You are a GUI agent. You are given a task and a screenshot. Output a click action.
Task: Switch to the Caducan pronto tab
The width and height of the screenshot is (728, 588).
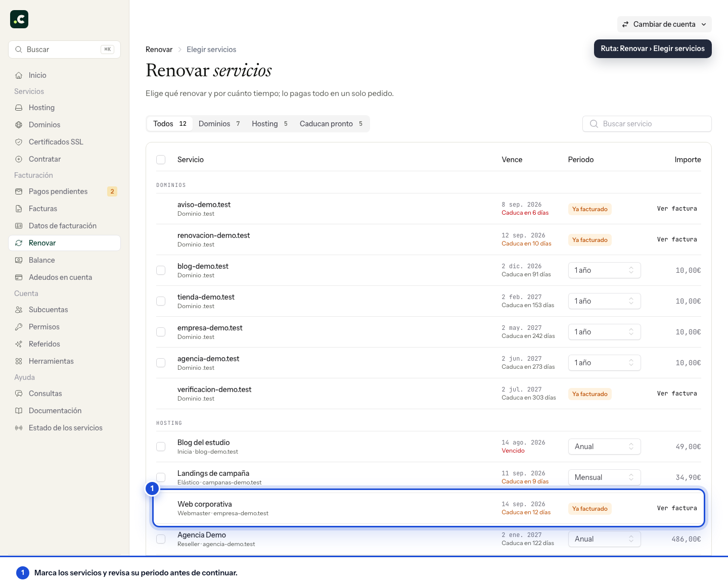coord(331,124)
